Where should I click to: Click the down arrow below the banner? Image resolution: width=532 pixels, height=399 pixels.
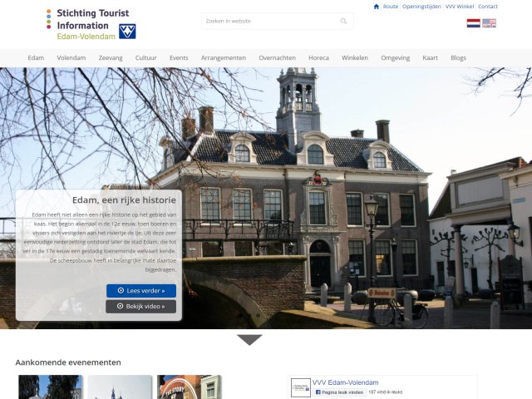(249, 339)
